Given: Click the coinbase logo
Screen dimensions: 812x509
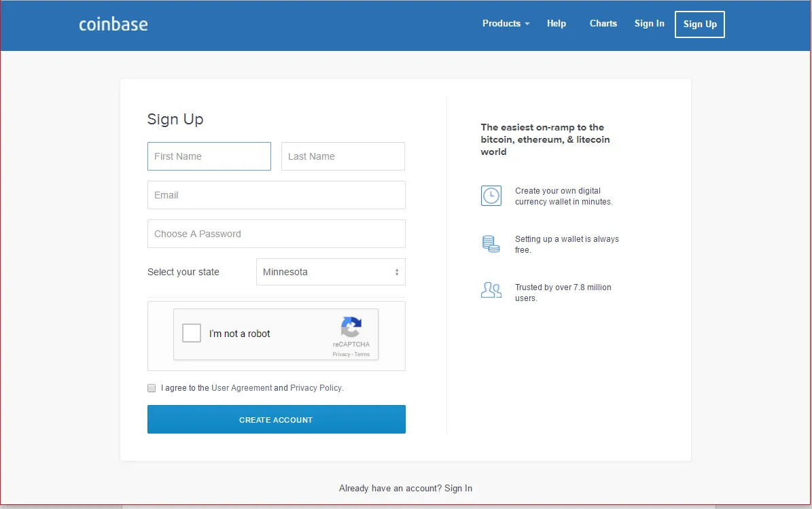Looking at the screenshot, I should (x=113, y=24).
